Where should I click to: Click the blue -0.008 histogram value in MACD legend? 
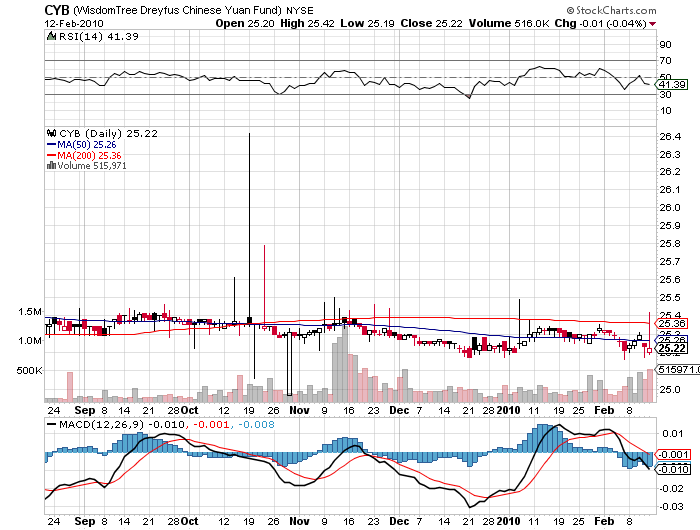256,424
